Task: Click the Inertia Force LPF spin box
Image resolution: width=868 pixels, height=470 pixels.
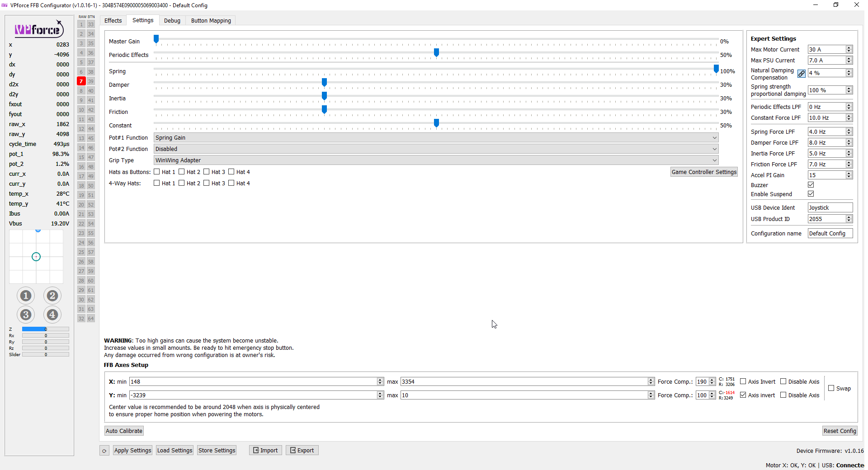Action: tap(830, 154)
